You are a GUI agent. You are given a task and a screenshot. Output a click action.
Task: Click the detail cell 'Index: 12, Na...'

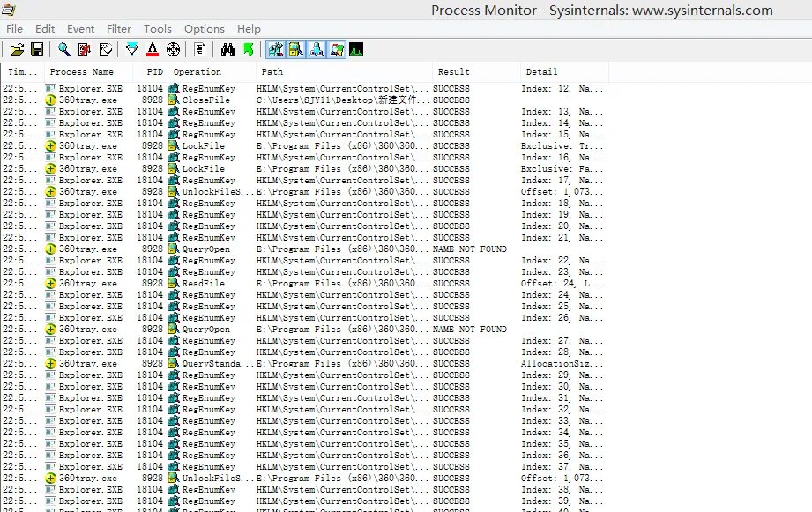562,88
